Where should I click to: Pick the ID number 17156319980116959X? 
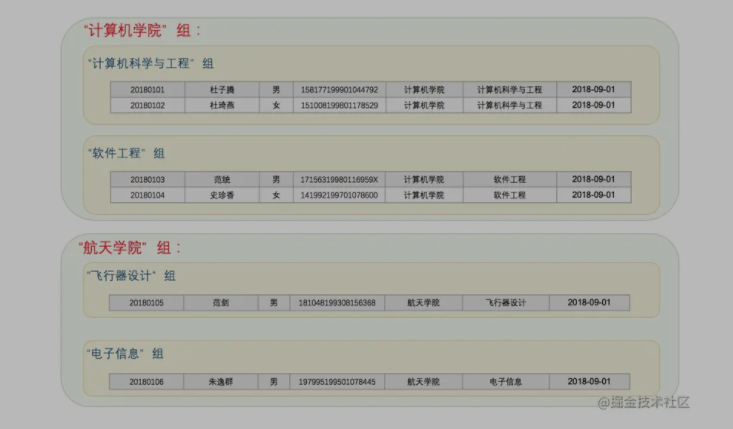click(339, 179)
